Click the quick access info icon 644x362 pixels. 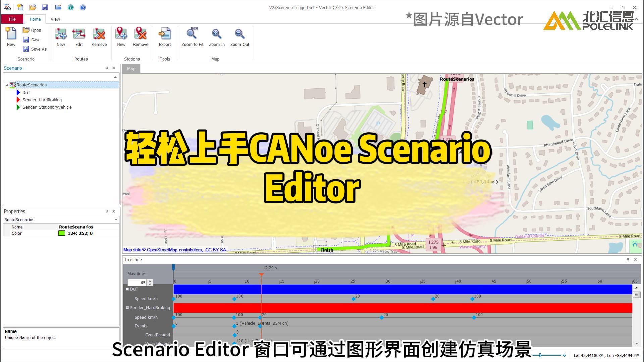70,7
